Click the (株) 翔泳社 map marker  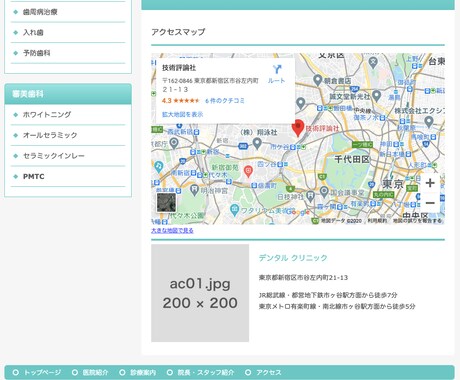pyautogui.click(x=257, y=143)
